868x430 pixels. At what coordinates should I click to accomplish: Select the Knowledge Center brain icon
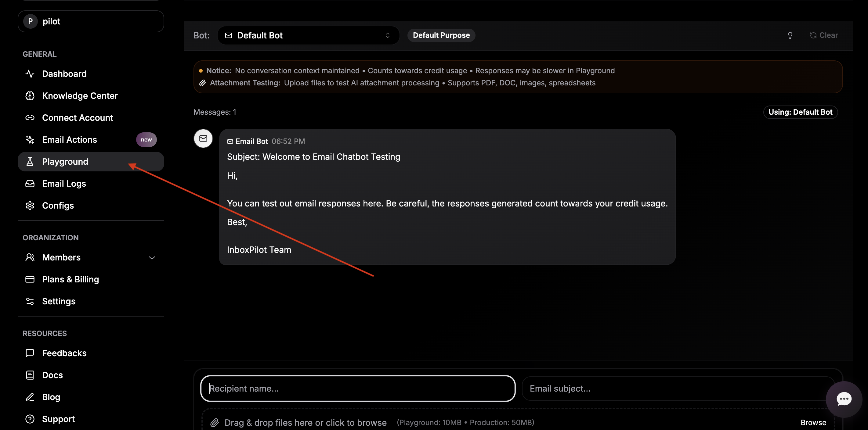[30, 96]
